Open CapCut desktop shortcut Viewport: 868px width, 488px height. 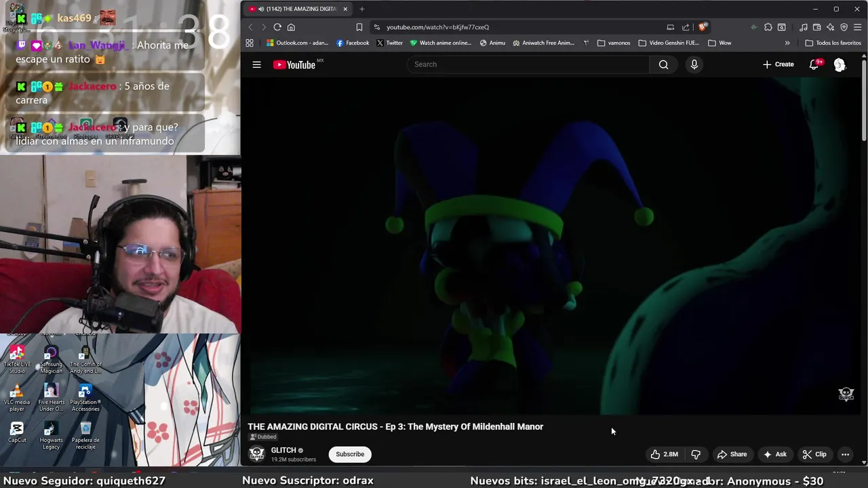tap(17, 432)
